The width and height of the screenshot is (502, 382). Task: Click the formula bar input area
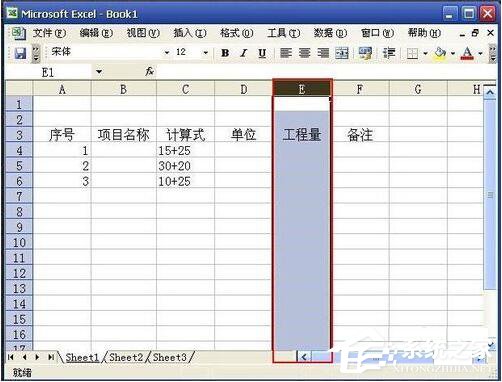(x=325, y=72)
